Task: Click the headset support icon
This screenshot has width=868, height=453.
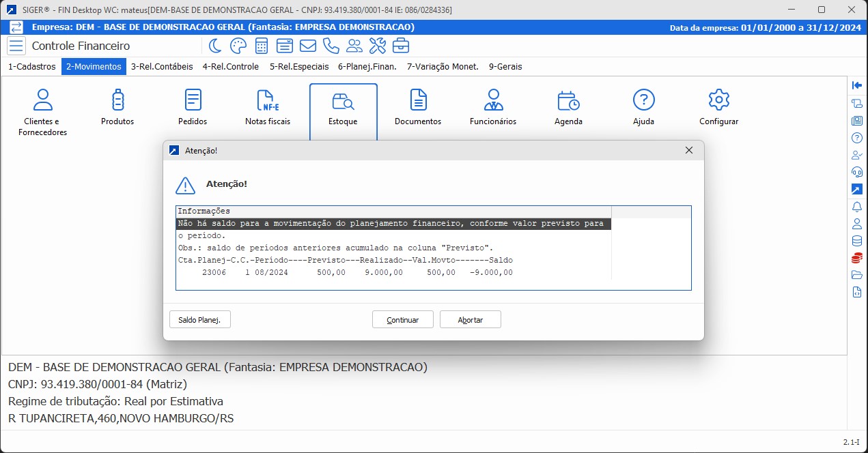Action: [x=856, y=172]
